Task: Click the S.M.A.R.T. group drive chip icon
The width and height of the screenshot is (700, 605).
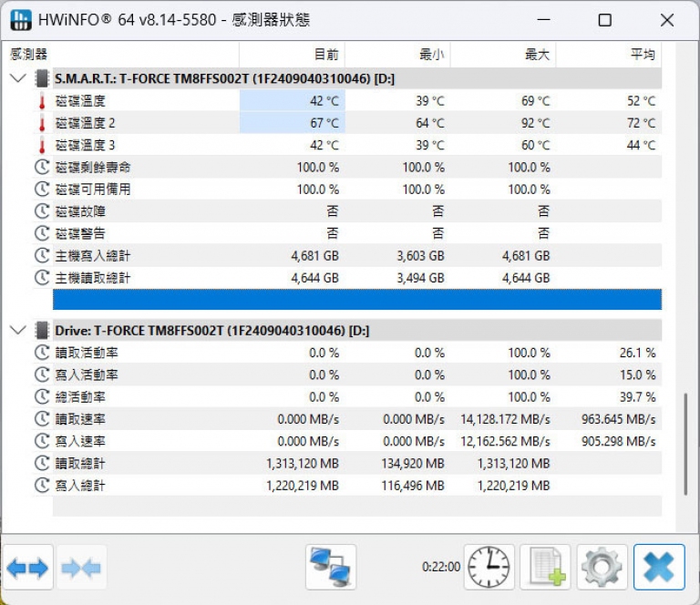Action: pos(42,78)
